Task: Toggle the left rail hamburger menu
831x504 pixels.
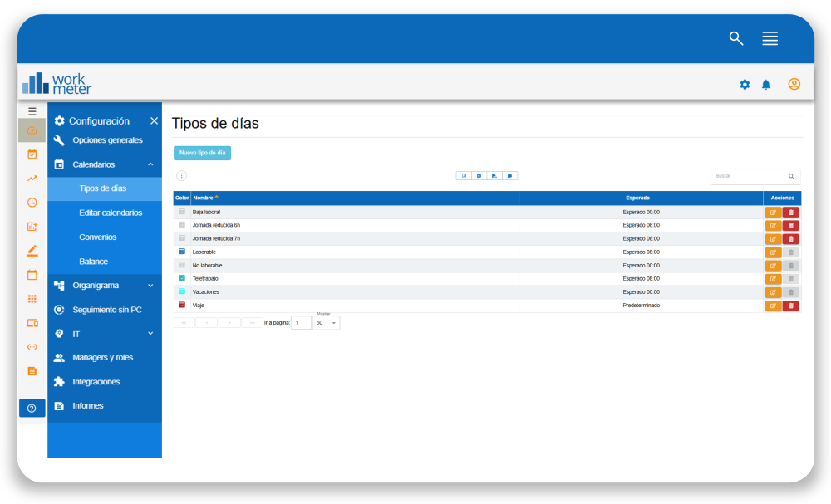Action: coord(32,111)
